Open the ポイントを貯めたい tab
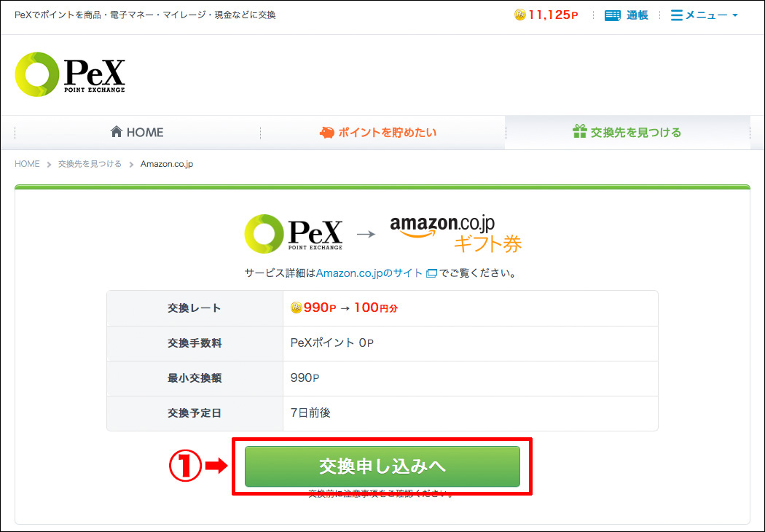This screenshot has width=765, height=532. point(383,132)
